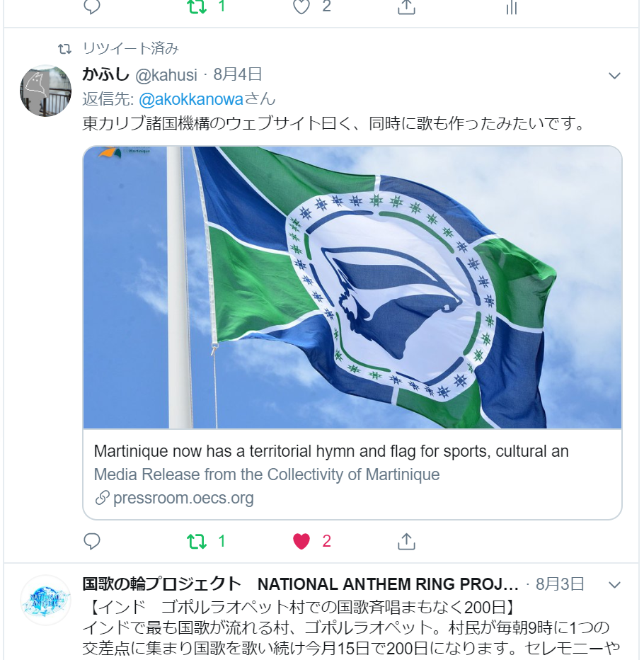Open @akokkanowa mention link

coord(191,99)
